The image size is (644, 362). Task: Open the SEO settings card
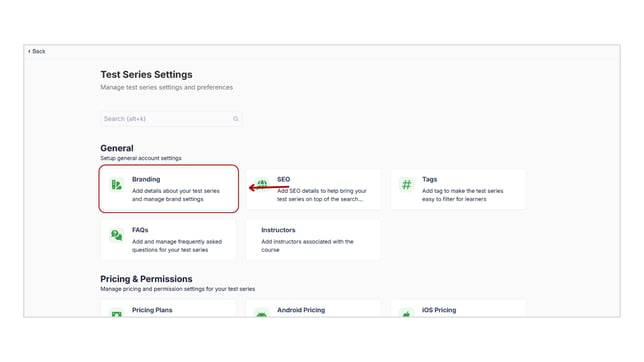[x=313, y=189]
